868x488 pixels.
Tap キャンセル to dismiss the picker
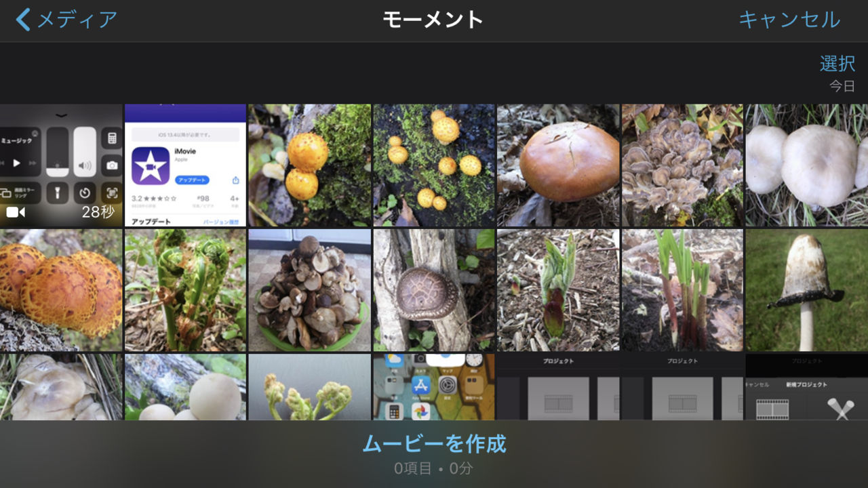[789, 20]
